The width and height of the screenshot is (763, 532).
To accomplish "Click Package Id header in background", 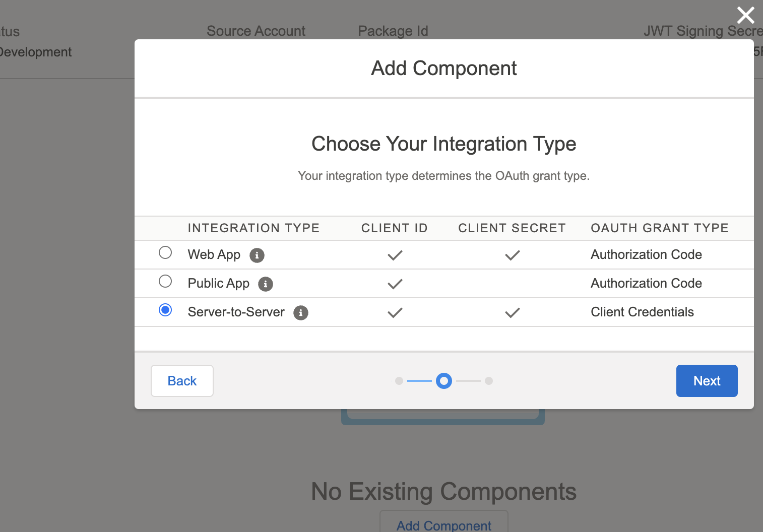I will pos(393,31).
